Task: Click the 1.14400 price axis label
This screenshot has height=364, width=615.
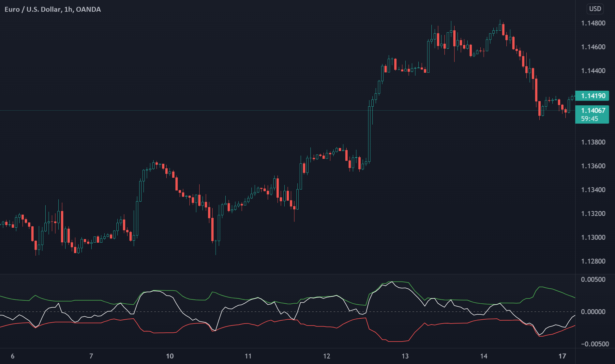Action: click(593, 71)
